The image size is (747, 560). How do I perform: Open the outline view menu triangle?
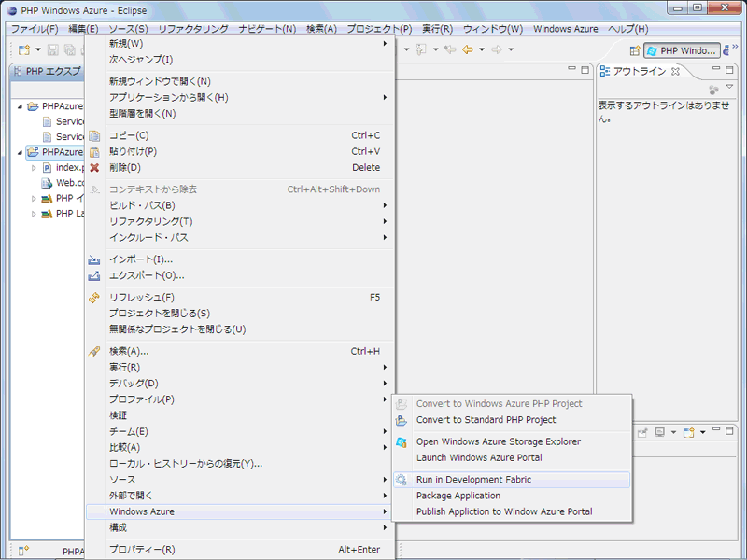click(x=729, y=87)
